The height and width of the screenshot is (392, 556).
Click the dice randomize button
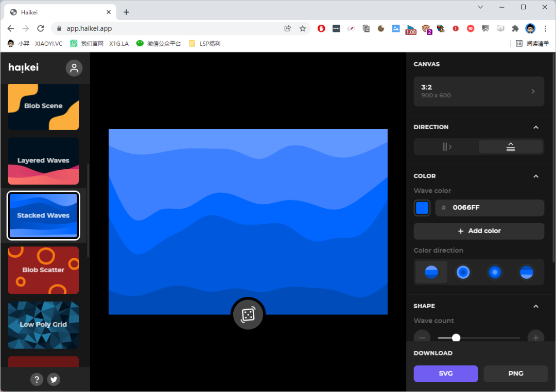tap(248, 314)
